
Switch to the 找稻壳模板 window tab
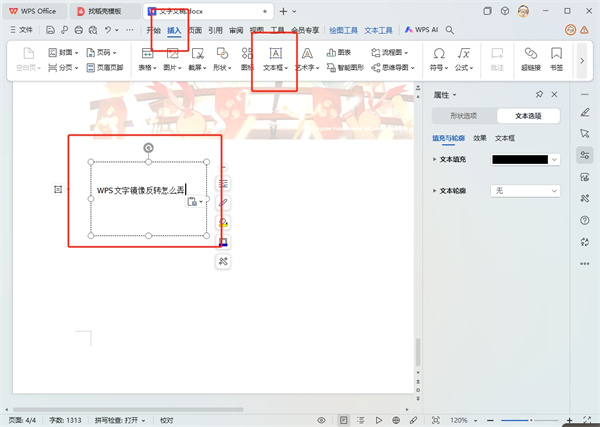pyautogui.click(x=104, y=11)
